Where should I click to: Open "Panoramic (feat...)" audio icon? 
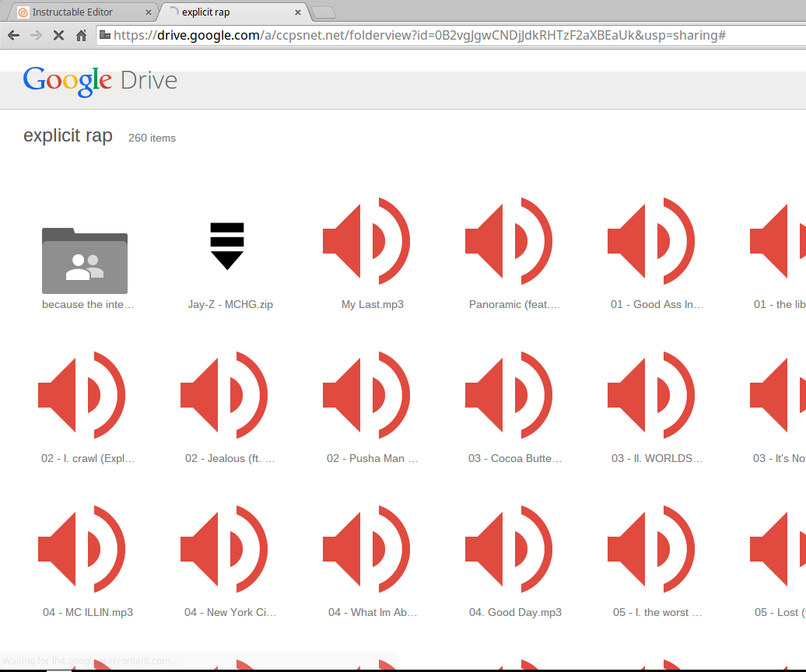pos(509,241)
